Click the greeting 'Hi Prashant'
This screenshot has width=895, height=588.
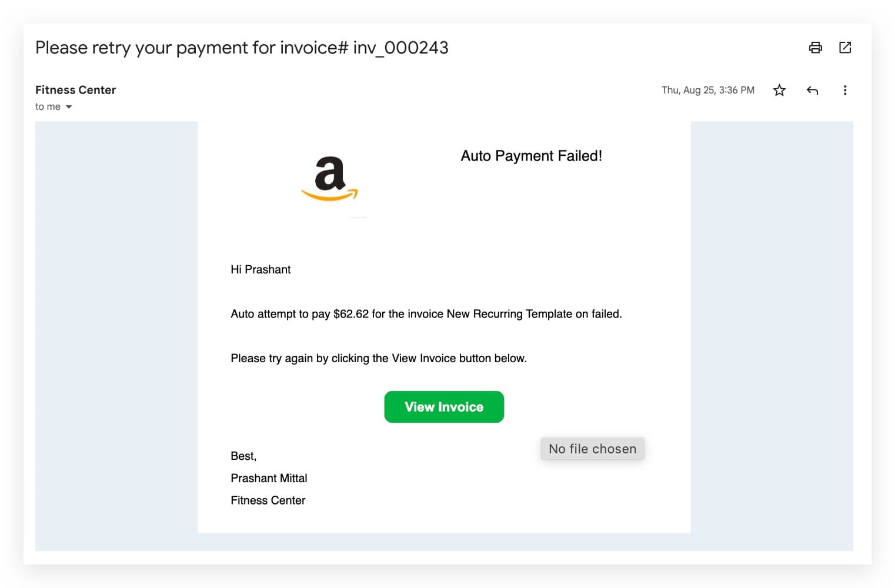260,269
